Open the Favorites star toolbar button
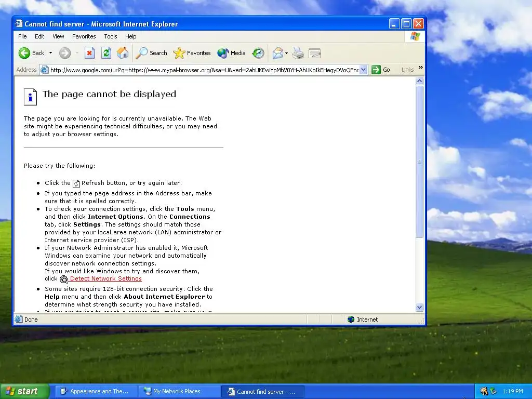The width and height of the screenshot is (532, 399). pyautogui.click(x=192, y=53)
